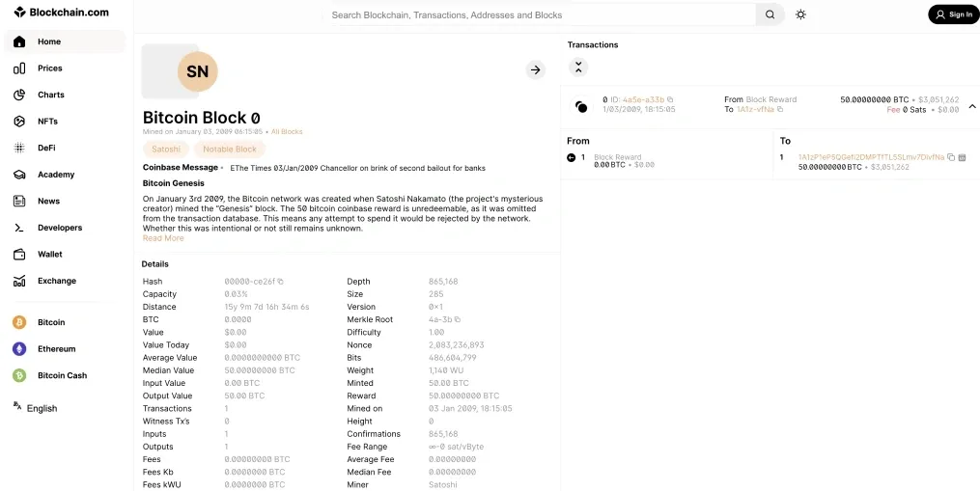Open recipient address 1A1z-vfNa link

pos(755,109)
